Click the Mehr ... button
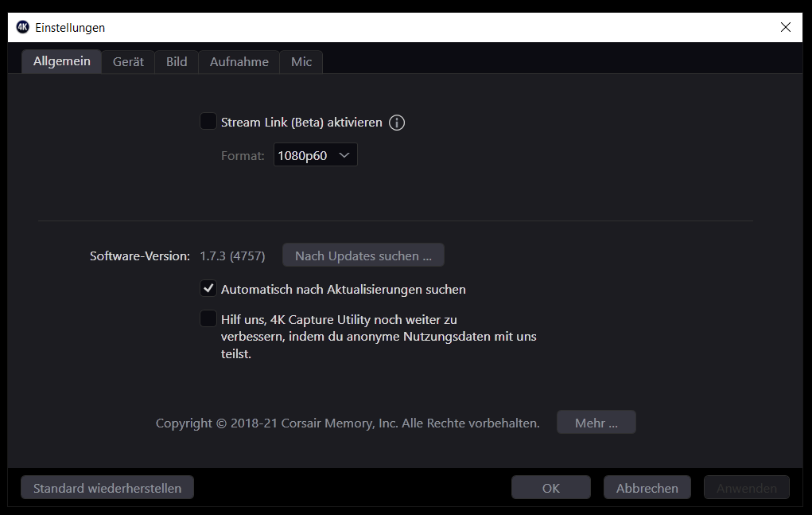812x515 pixels. click(x=596, y=423)
